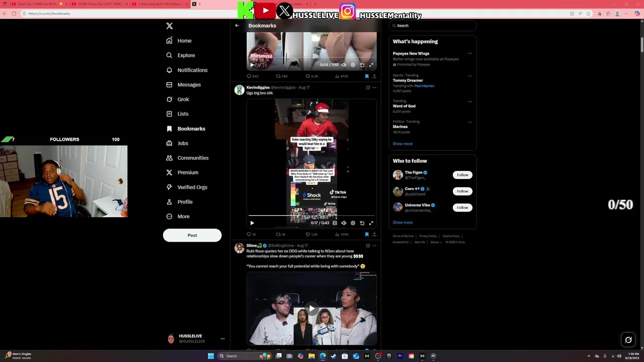Screen dimensions: 644x362
Task: Mute the 0:04 / 1:10 video
Action: coord(344,65)
